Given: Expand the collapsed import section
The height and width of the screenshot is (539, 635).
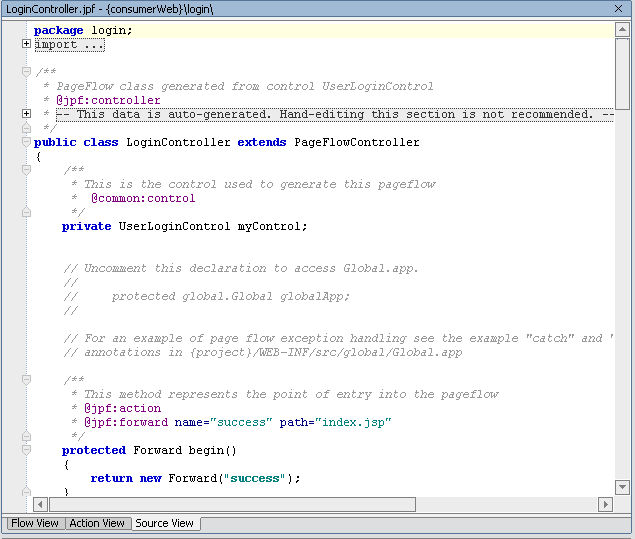Looking at the screenshot, I should 26,44.
